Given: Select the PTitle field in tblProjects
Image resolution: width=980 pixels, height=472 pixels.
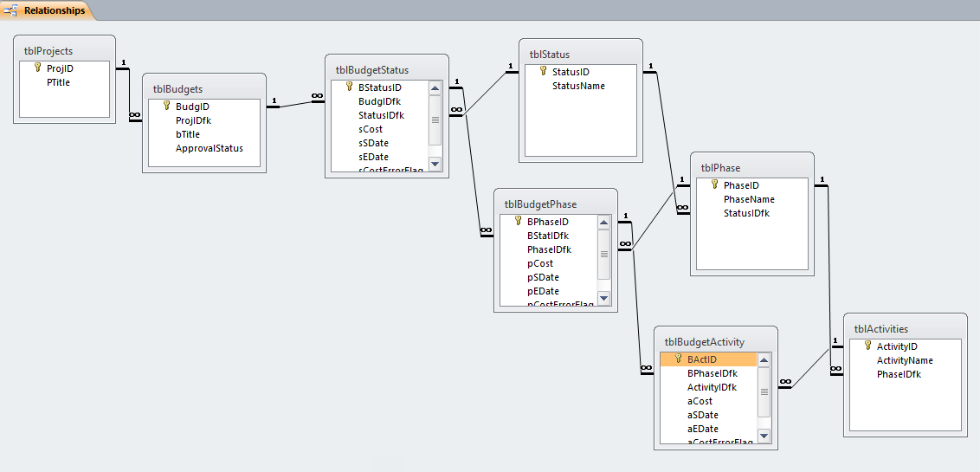Looking at the screenshot, I should pos(58,82).
